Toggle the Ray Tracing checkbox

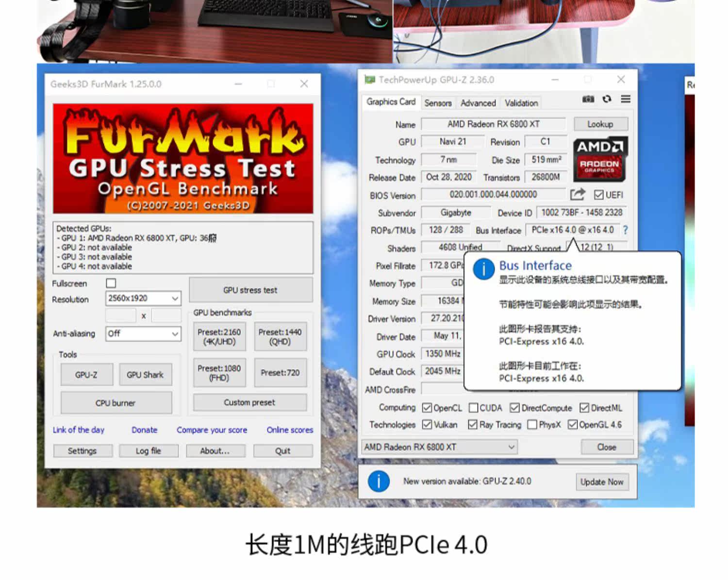(x=473, y=424)
